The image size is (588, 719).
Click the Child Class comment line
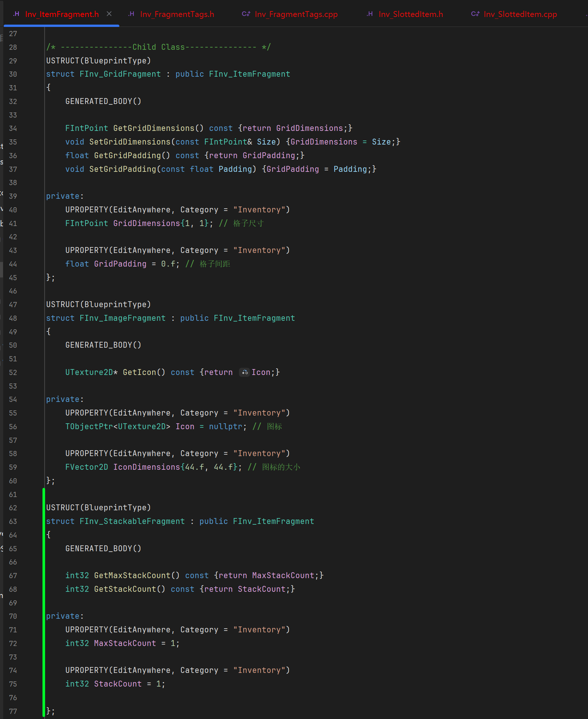tap(159, 47)
